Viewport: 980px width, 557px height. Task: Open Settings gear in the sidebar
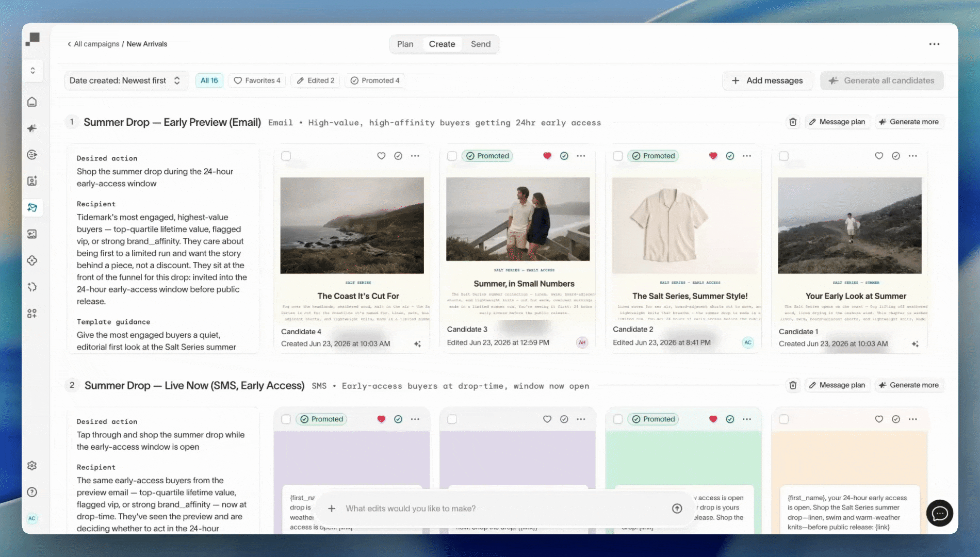32,466
